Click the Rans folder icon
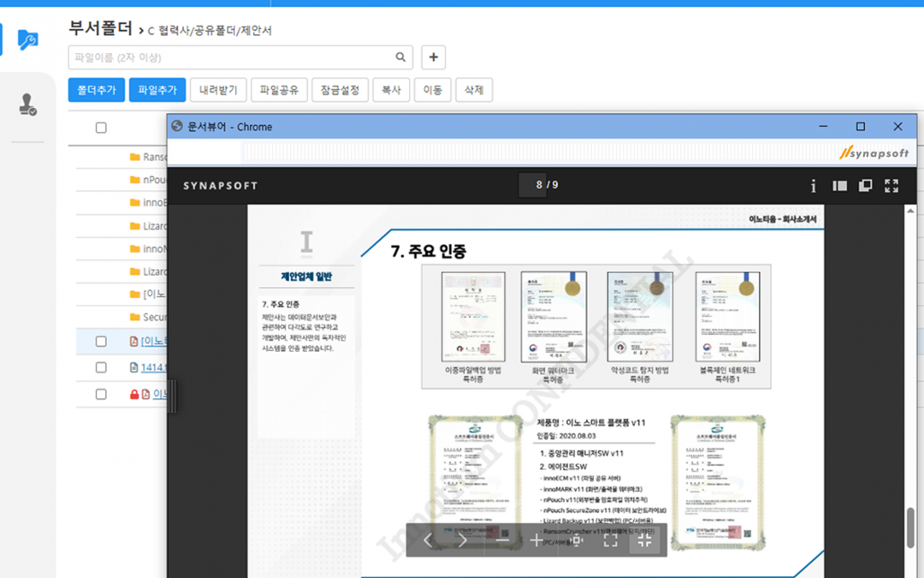924x578 pixels. coord(135,157)
